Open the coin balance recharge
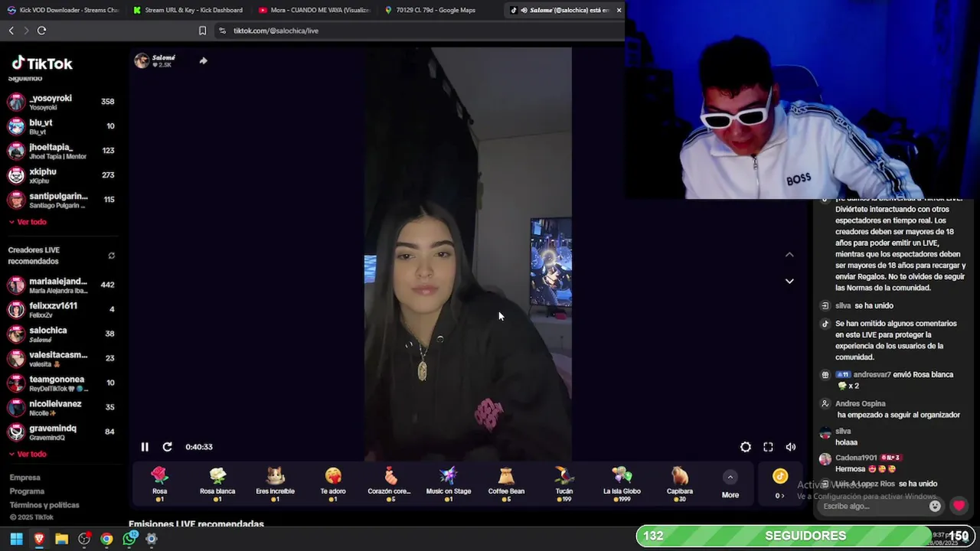The image size is (980, 551). pos(780,484)
